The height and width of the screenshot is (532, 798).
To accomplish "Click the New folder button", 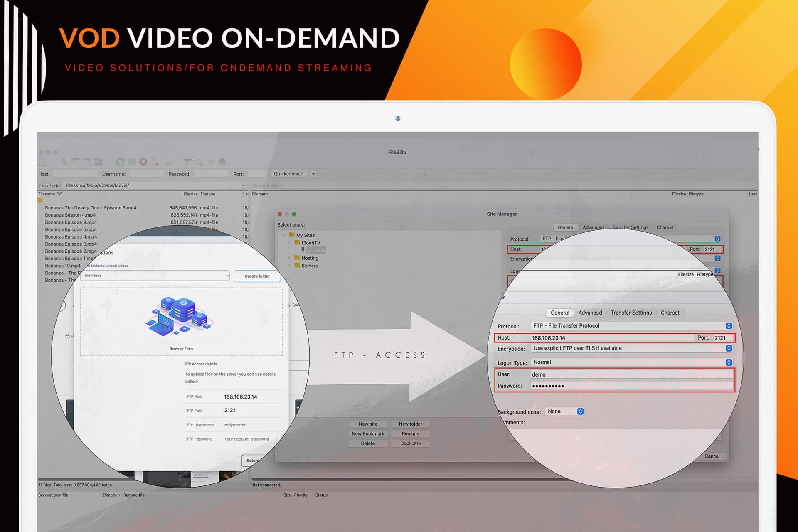I will coord(410,424).
